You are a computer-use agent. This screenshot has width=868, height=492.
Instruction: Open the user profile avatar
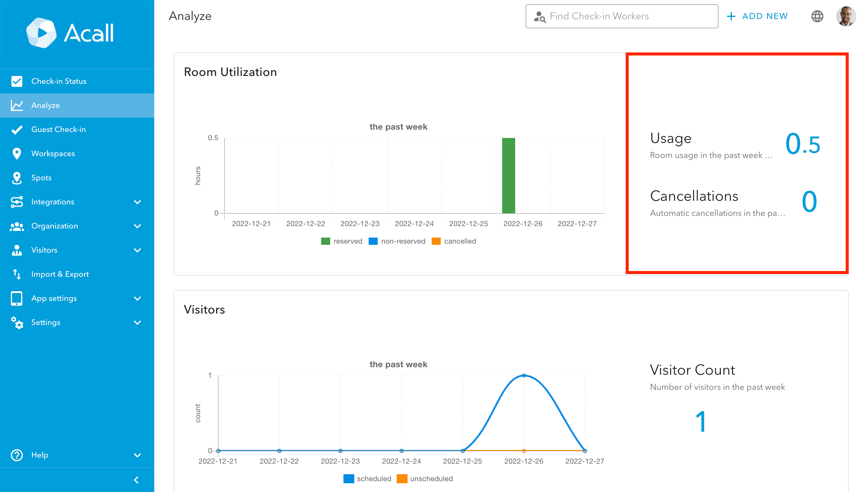(x=845, y=16)
